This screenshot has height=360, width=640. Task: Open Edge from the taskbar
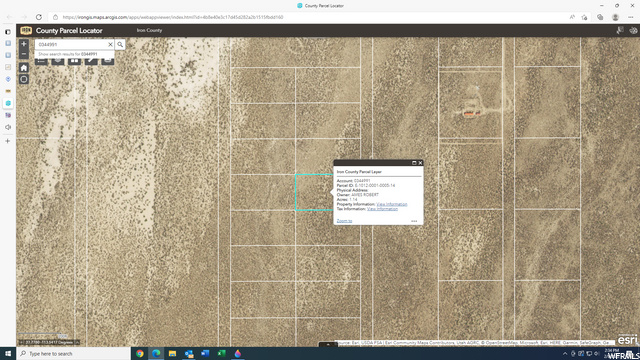(x=156, y=353)
